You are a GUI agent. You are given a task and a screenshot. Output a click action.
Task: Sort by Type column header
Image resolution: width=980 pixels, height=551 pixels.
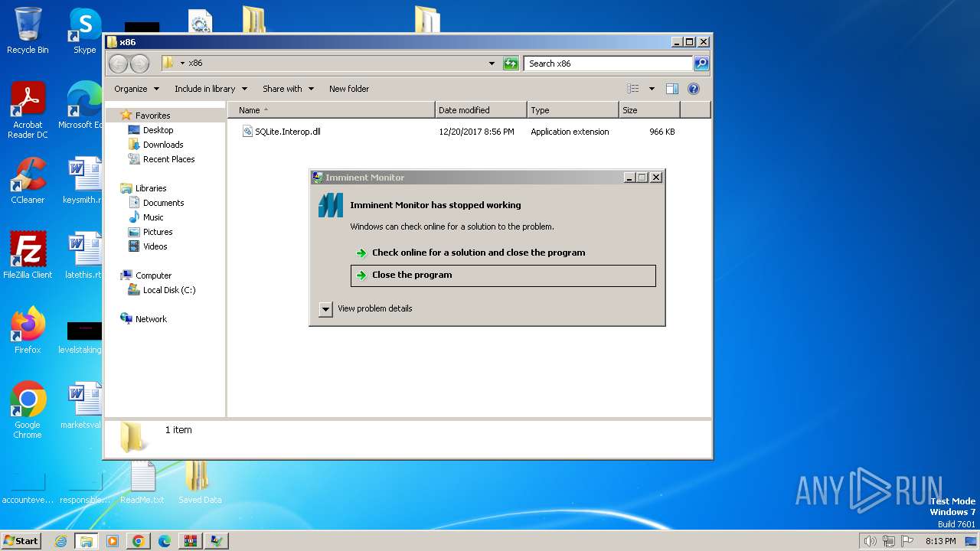coord(573,110)
